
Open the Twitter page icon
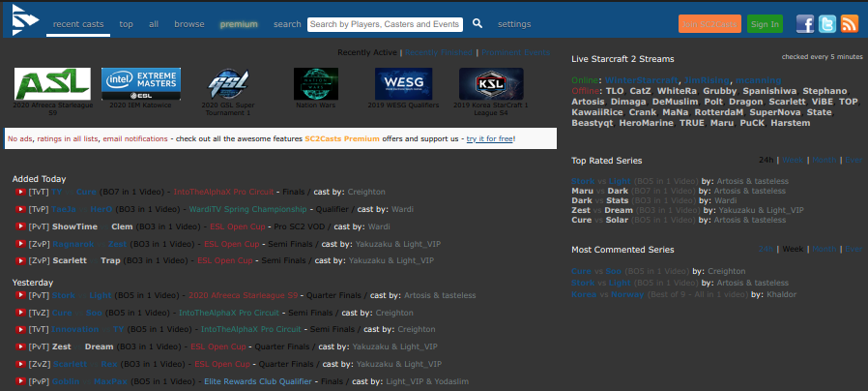827,24
